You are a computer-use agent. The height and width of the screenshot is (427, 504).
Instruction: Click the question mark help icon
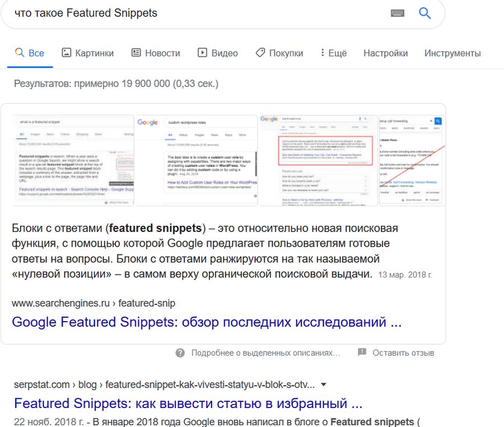pos(180,353)
